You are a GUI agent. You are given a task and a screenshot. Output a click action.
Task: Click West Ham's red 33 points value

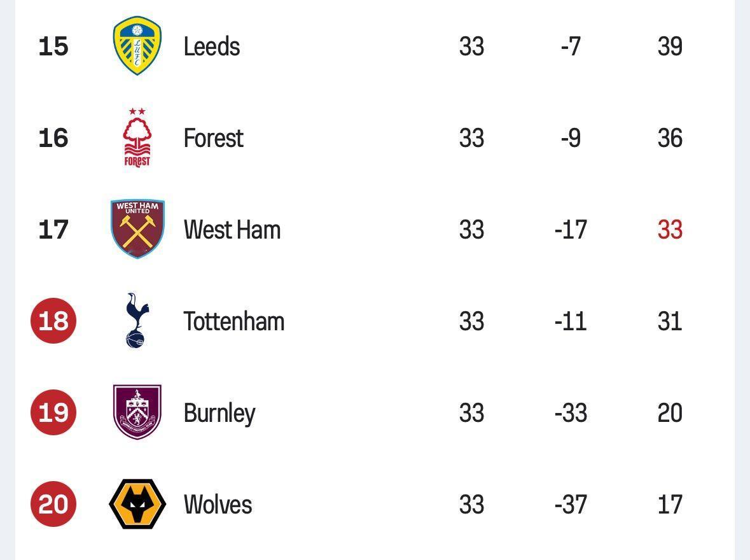(670, 230)
